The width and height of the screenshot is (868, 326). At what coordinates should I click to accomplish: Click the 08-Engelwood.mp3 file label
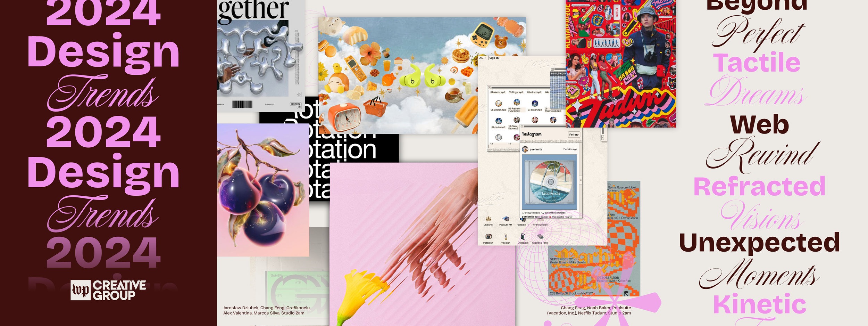click(x=553, y=110)
